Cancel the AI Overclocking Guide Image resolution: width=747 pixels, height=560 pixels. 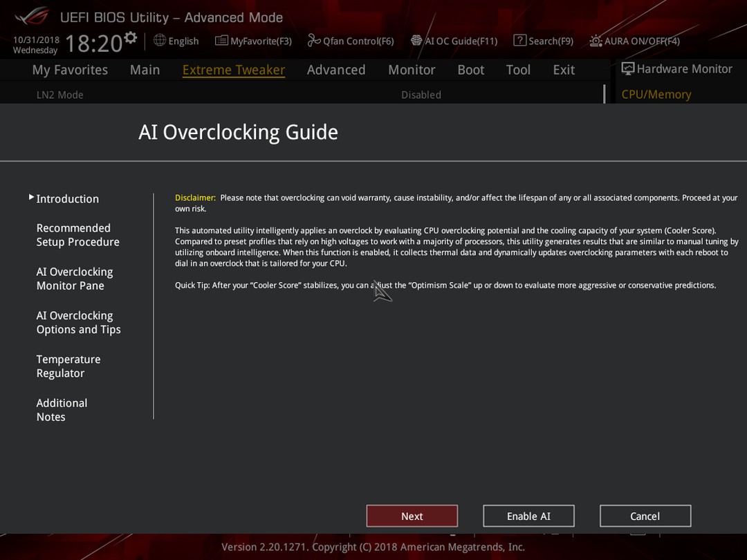pos(645,516)
